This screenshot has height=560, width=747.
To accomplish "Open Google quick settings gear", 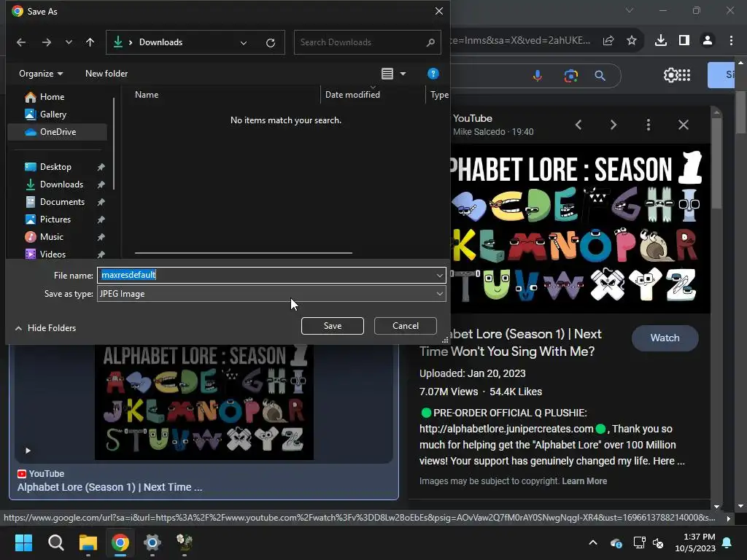I will (671, 75).
